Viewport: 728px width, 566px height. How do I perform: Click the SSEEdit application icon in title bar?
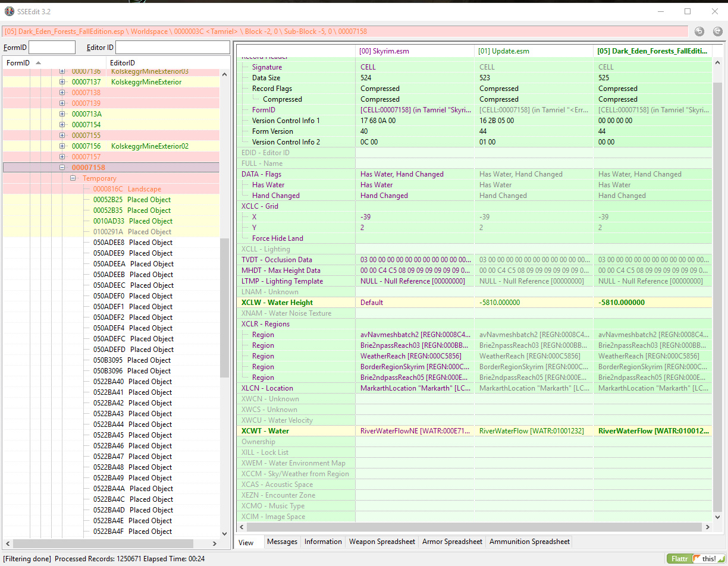pos(9,11)
